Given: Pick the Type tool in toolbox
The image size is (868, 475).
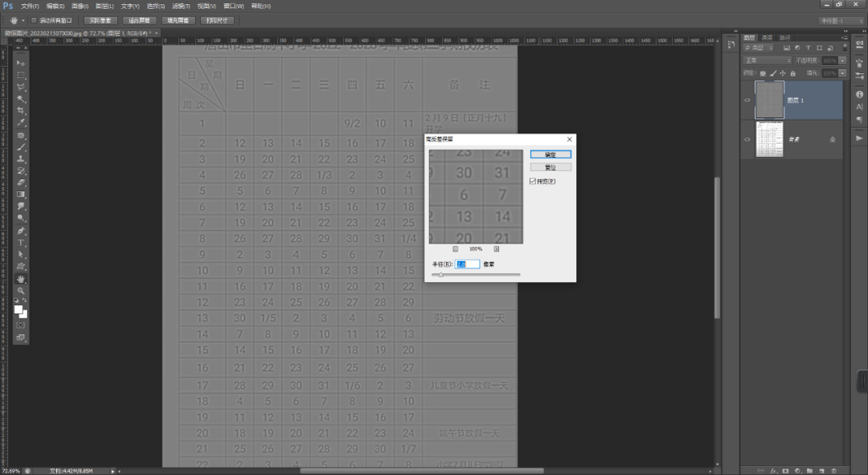Looking at the screenshot, I should [x=21, y=242].
